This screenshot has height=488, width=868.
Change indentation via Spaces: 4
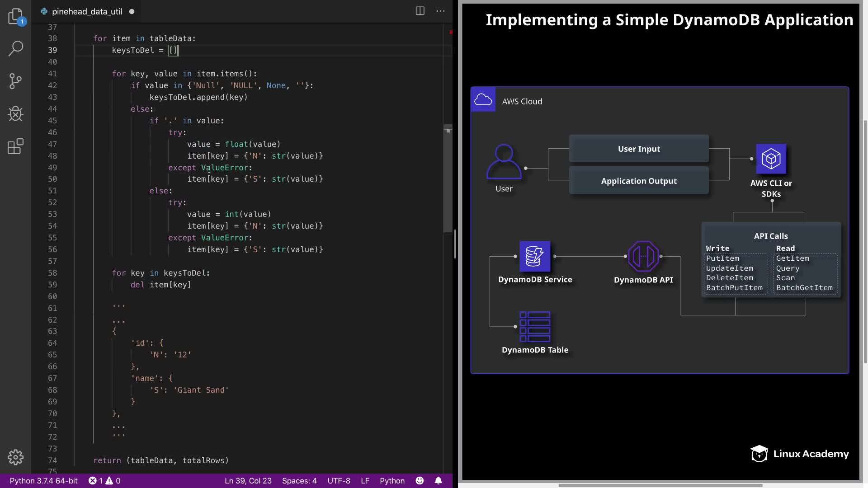pos(299,480)
